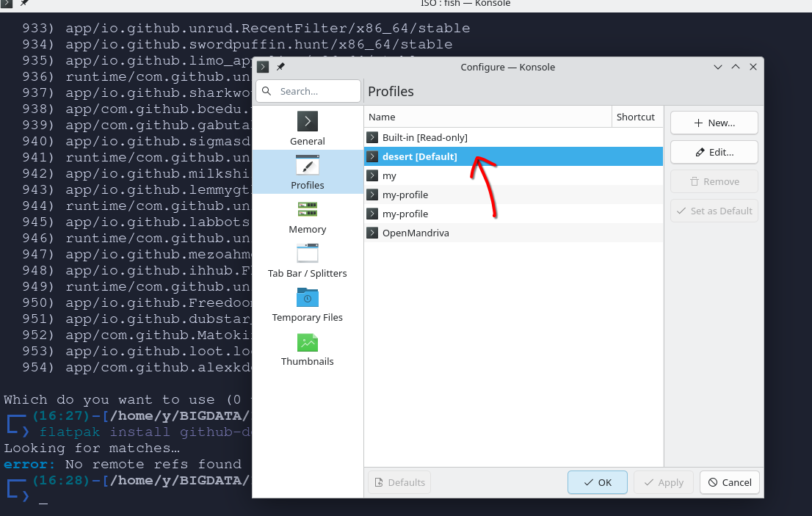Edit the selected desert profile
The width and height of the screenshot is (812, 516).
(x=714, y=152)
